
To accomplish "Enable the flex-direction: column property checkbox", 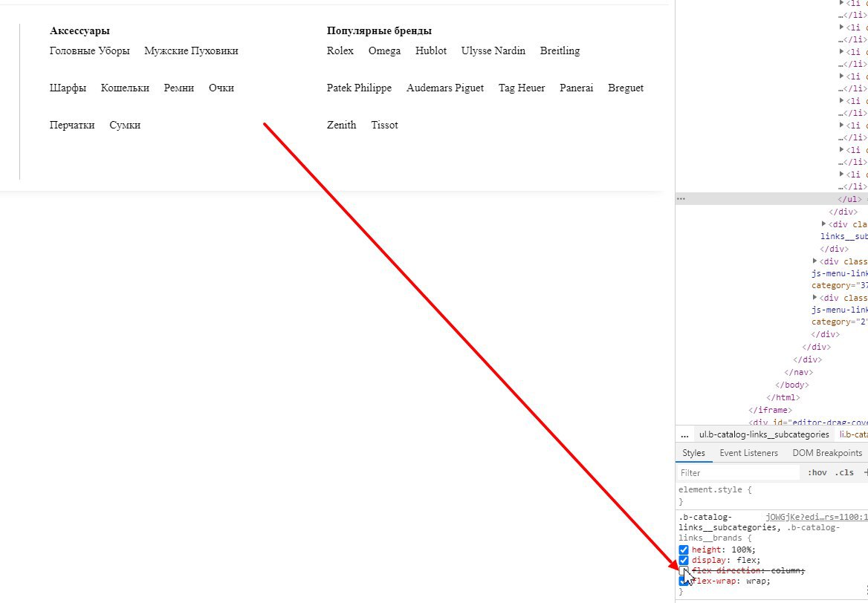I will 683,571.
